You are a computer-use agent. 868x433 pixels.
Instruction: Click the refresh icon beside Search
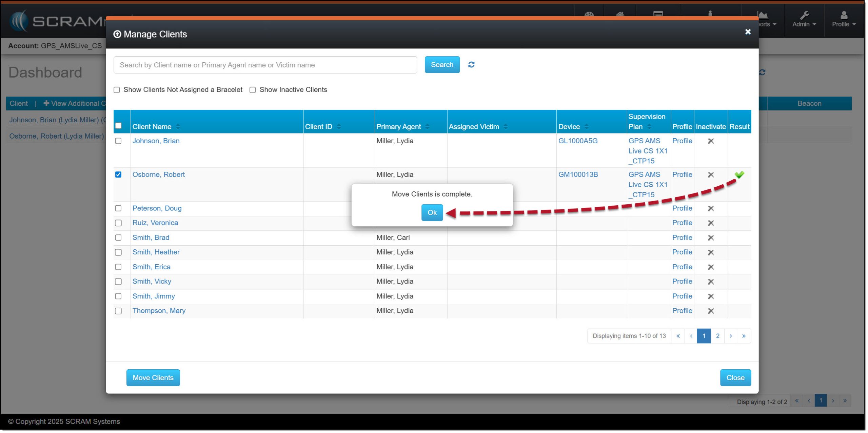click(x=471, y=65)
